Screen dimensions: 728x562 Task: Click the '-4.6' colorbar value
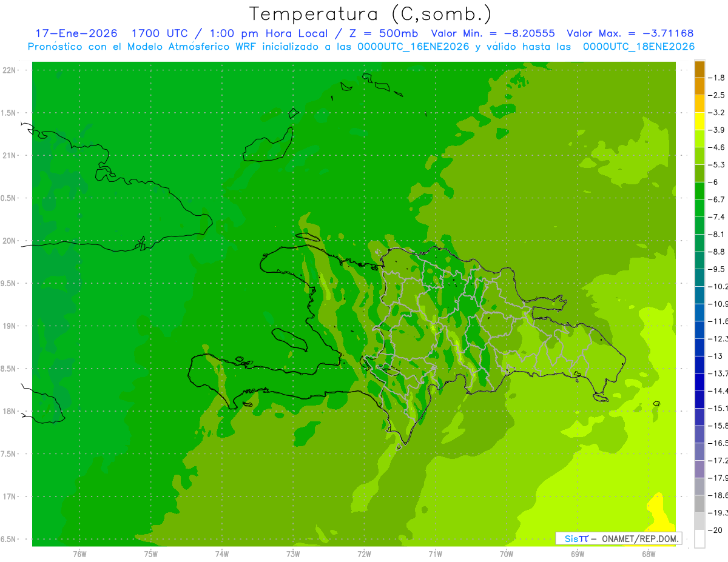pos(717,147)
